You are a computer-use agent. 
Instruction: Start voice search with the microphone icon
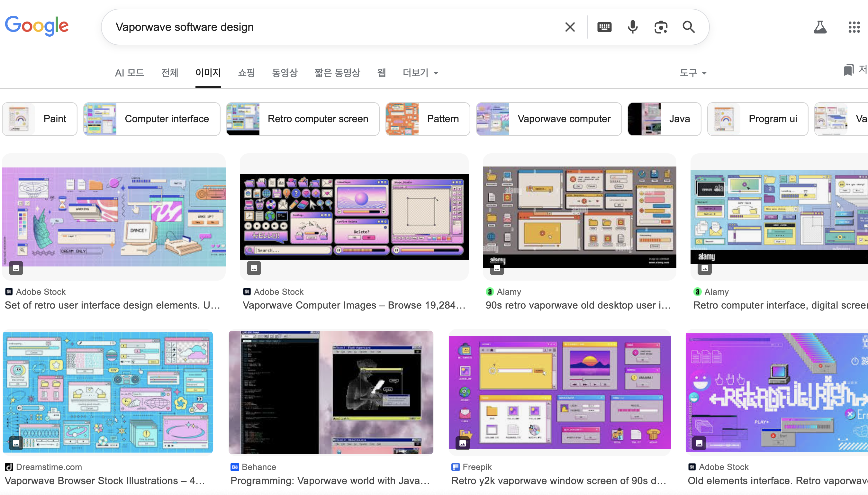[x=632, y=27]
